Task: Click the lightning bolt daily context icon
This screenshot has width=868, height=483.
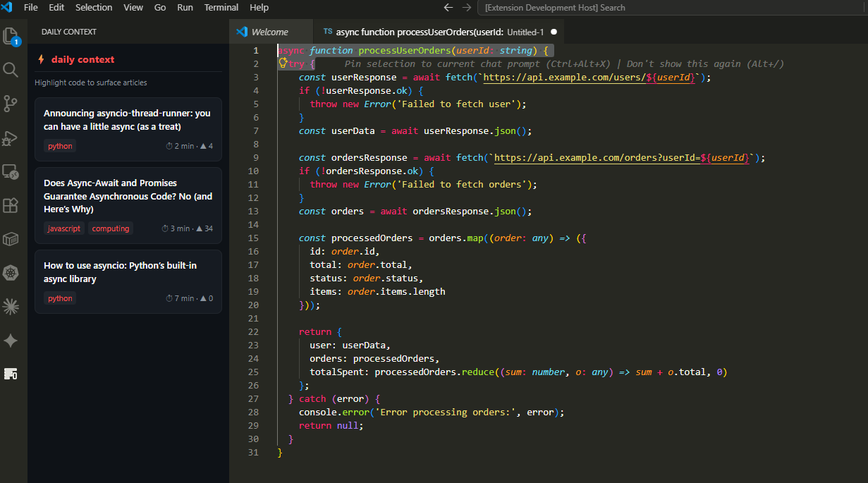Action: pos(41,59)
